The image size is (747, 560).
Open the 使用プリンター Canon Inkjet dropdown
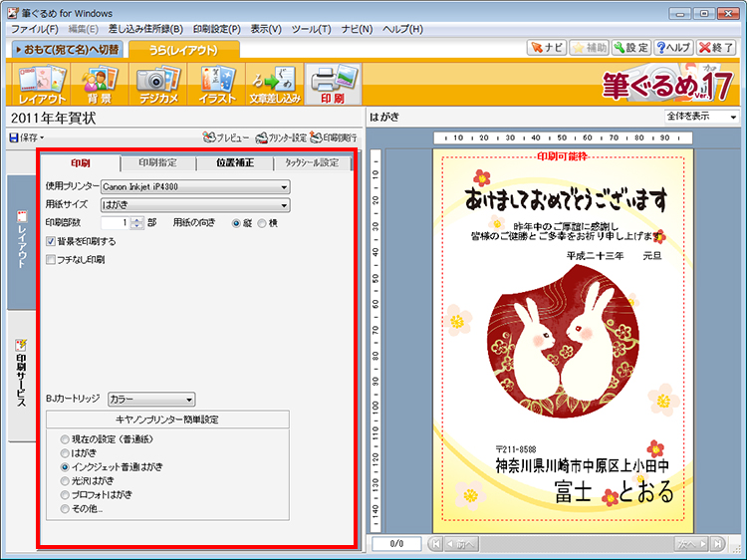[x=195, y=186]
